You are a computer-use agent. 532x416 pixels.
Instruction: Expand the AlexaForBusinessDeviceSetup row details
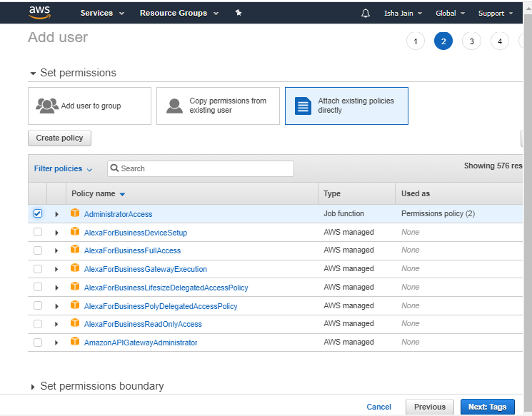[x=56, y=233]
